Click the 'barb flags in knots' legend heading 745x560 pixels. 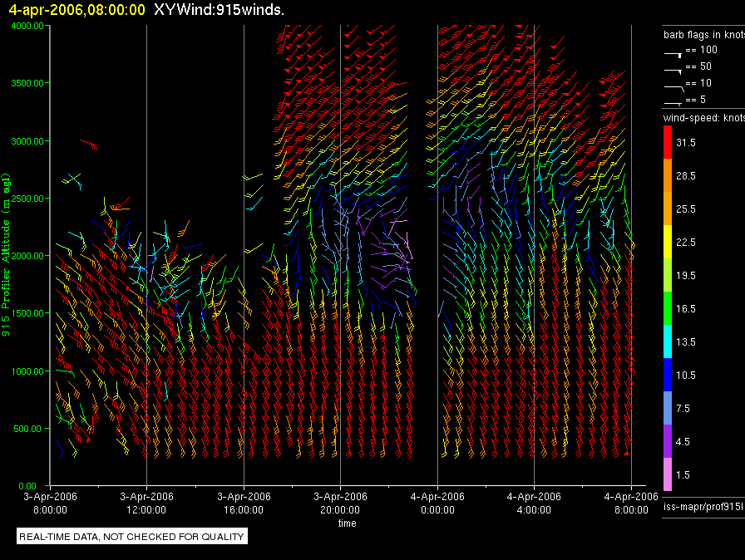pyautogui.click(x=703, y=35)
